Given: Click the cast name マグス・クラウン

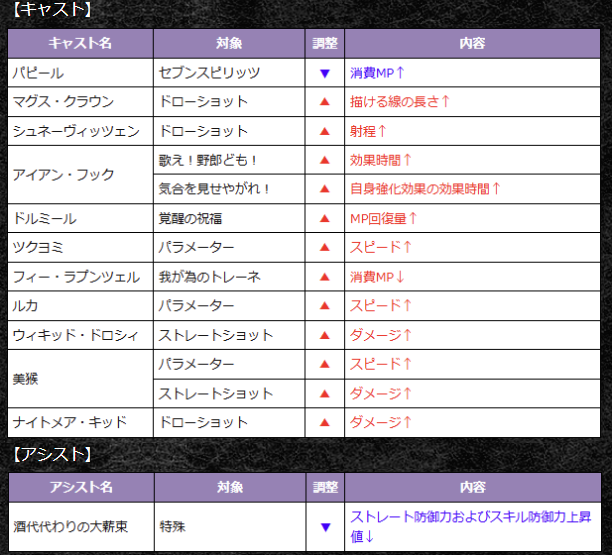Looking at the screenshot, I should pos(63,102).
